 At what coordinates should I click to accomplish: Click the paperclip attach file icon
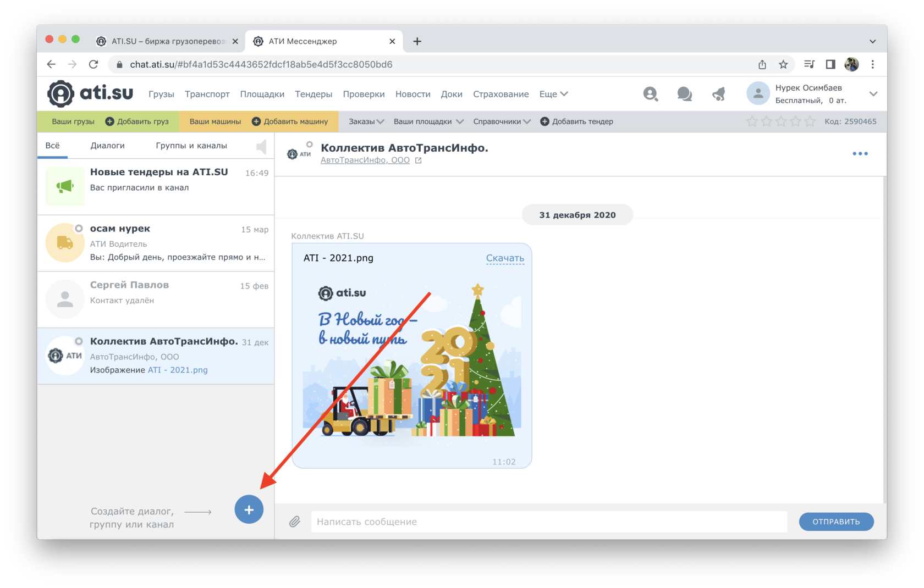[x=295, y=522]
